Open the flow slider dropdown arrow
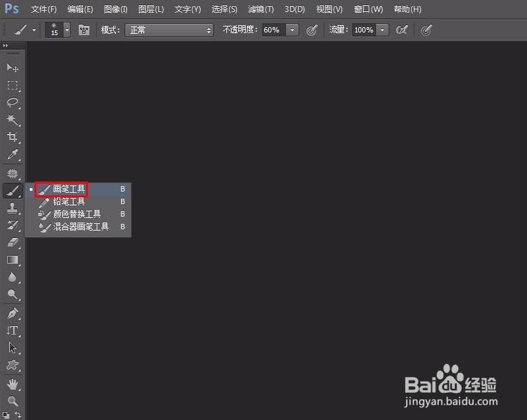 [382, 30]
